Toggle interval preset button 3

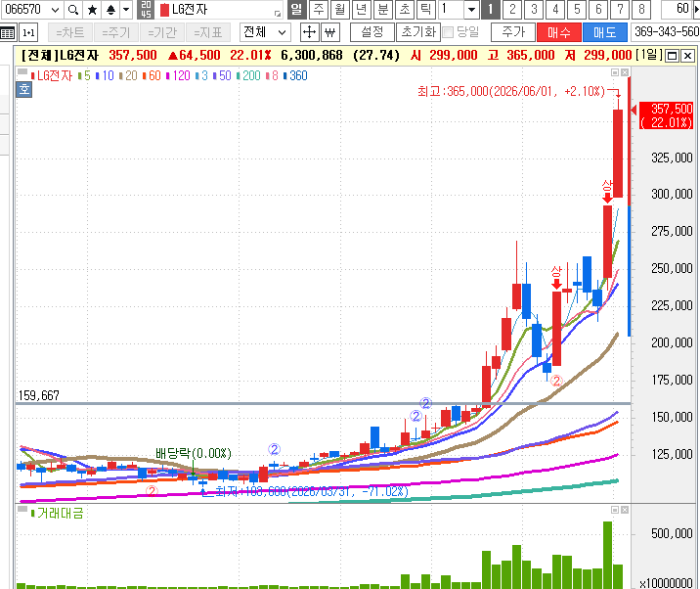[534, 10]
